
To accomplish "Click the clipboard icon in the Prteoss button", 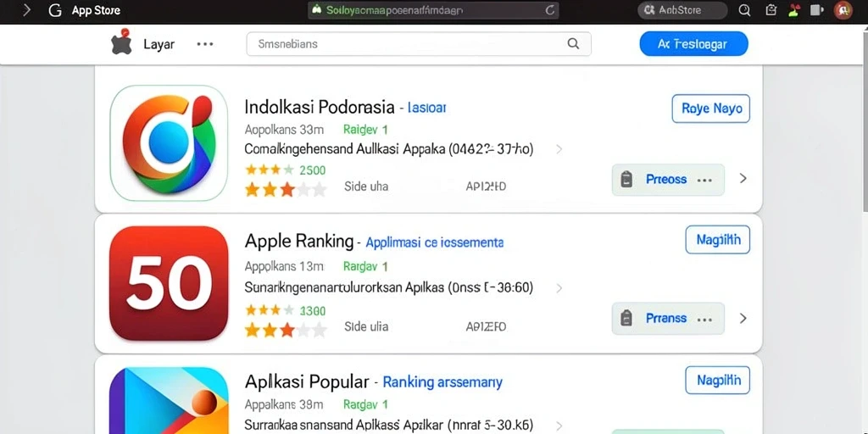I will (x=626, y=180).
